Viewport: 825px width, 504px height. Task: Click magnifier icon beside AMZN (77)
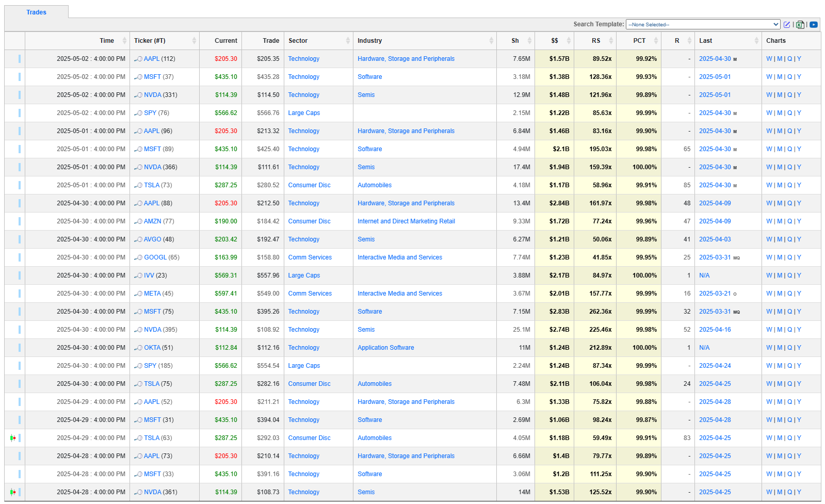(138, 221)
